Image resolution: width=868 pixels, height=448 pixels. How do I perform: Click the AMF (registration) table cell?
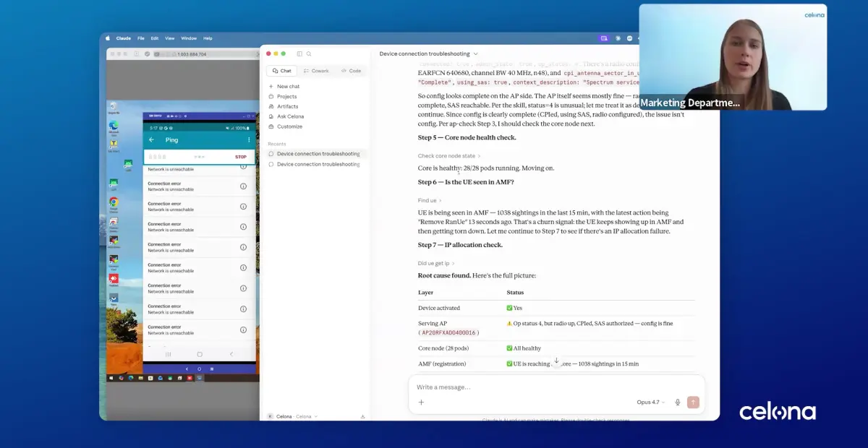tap(442, 364)
